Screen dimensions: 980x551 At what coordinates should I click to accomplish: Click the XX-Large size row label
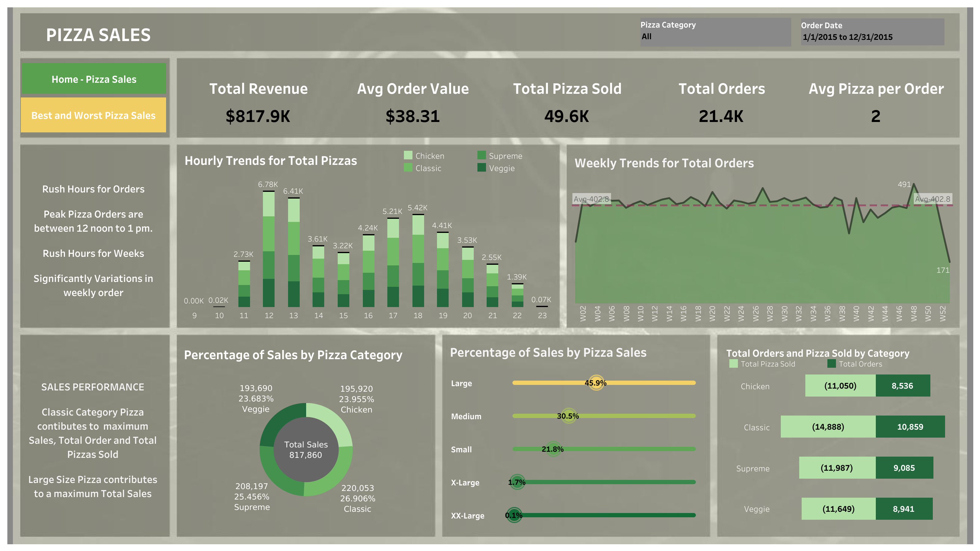(x=468, y=516)
